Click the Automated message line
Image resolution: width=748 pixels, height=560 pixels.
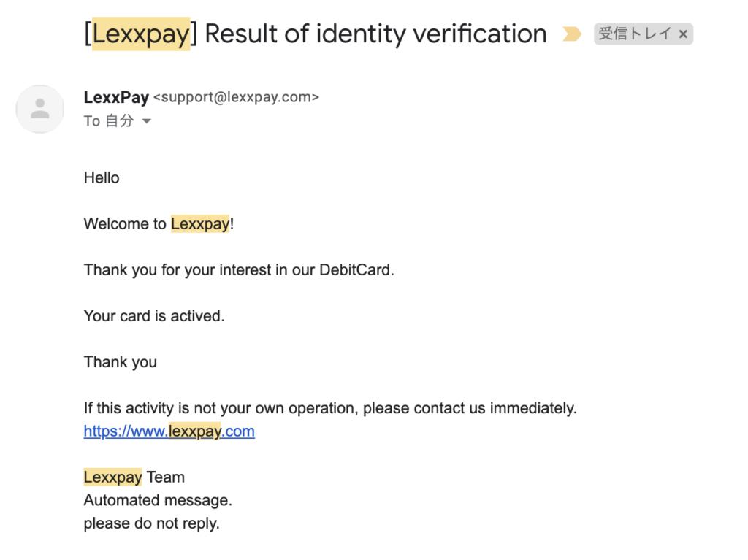(158, 500)
